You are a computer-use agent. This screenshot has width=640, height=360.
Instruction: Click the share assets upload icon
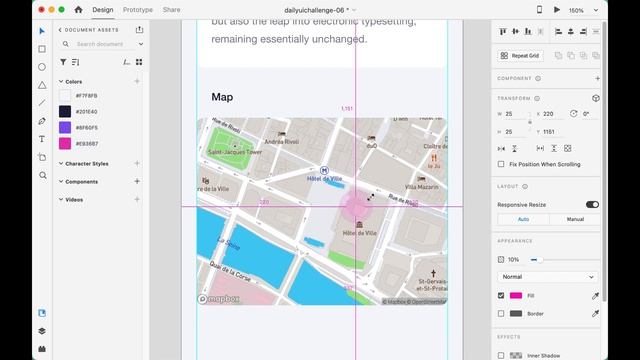pos(140,30)
